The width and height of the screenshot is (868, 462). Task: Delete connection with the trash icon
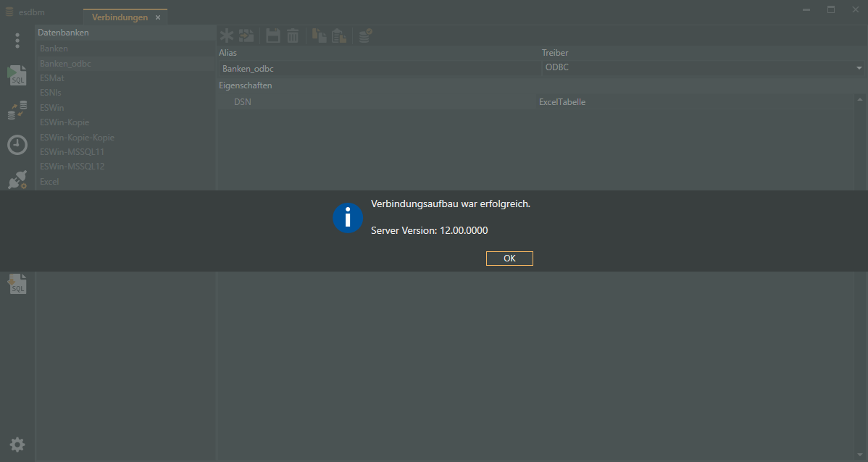(293, 35)
